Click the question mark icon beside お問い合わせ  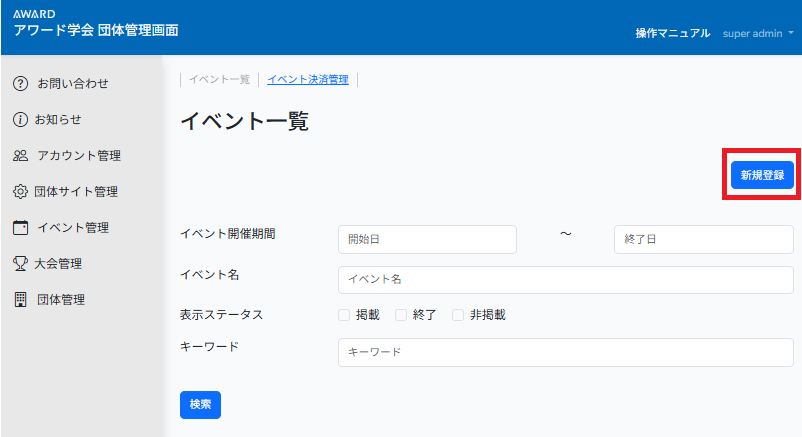(20, 83)
